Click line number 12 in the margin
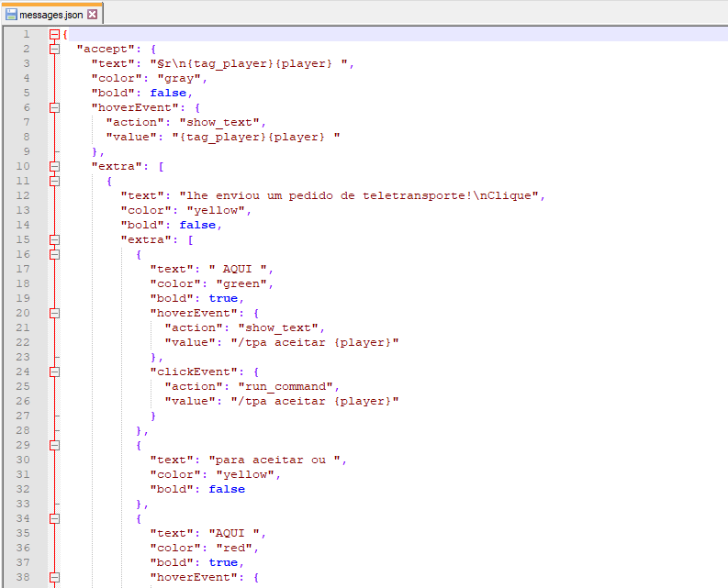728x588 pixels. [26, 195]
